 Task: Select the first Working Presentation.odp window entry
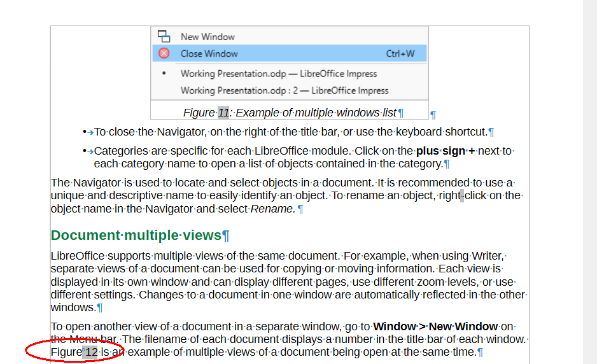[279, 74]
